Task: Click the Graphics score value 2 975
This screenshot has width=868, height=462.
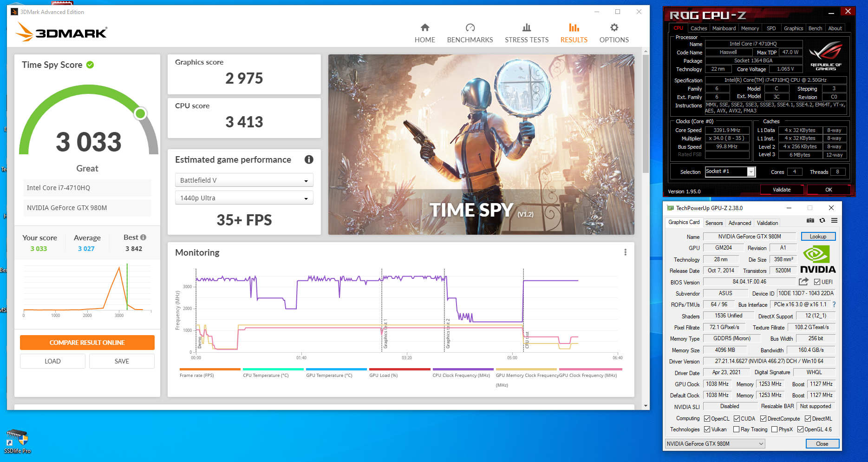Action: coord(244,79)
